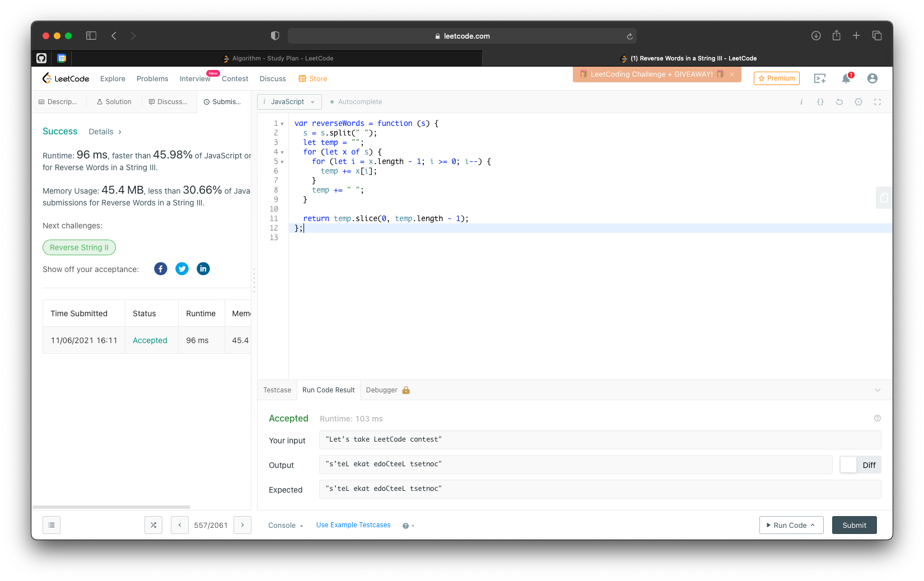This screenshot has height=581, width=924.
Task: Click the runtime help icon in results
Action: tap(878, 418)
